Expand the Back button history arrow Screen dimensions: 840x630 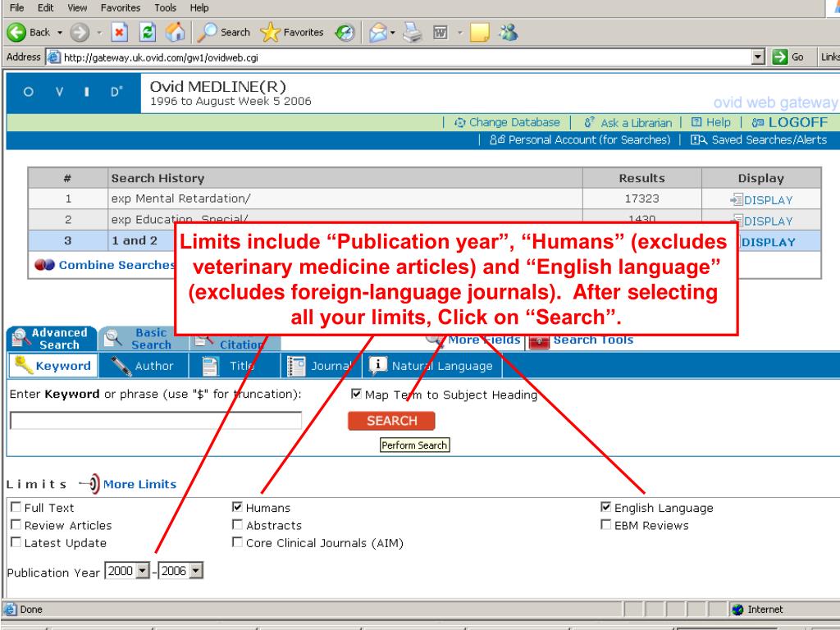point(59,33)
